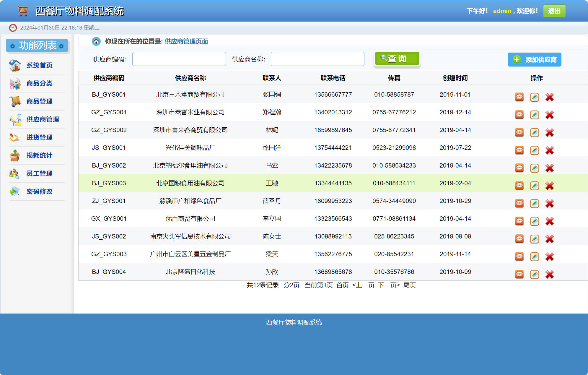Open 商品分类 menu item
This screenshot has width=588, height=375.
(39, 83)
